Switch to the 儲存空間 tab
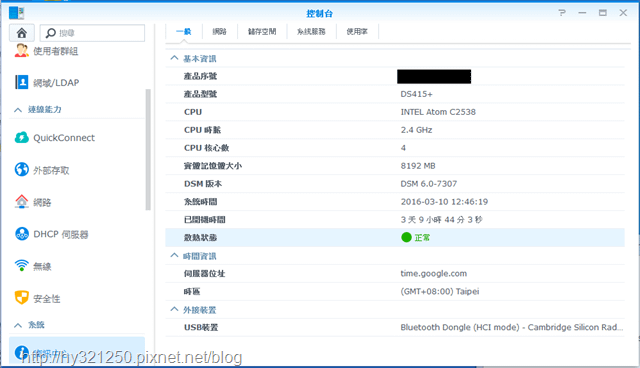The image size is (640, 368). (262, 31)
